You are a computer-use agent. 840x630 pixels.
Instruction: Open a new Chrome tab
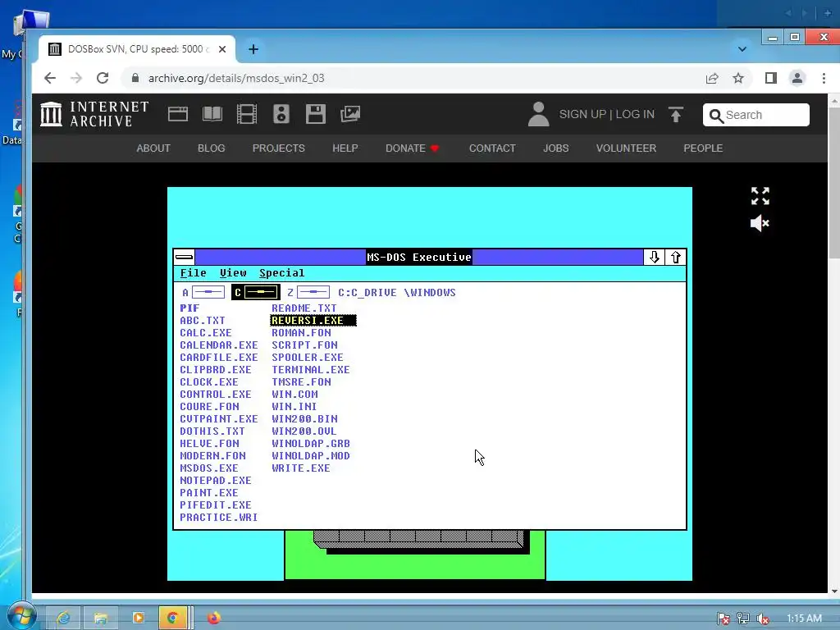coord(253,49)
